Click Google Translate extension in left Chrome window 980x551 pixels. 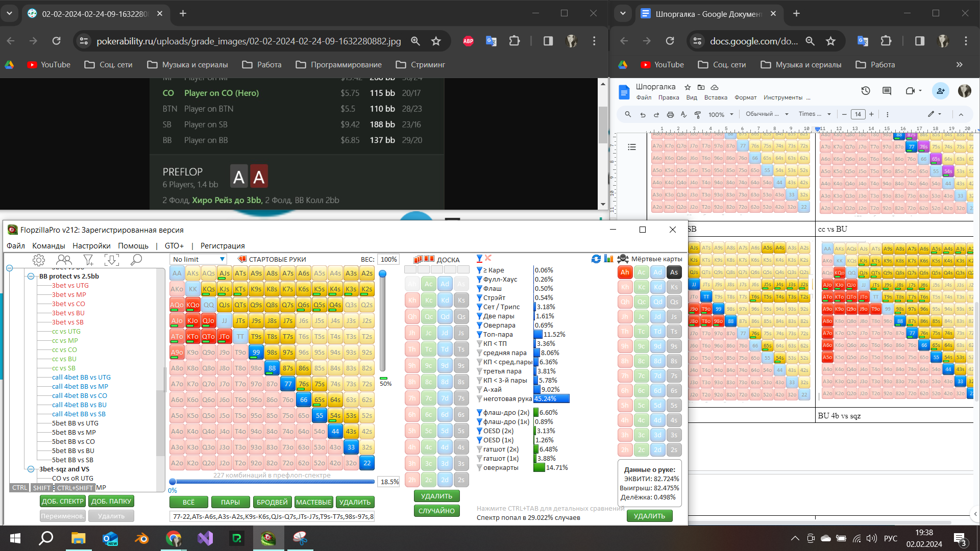tap(491, 41)
